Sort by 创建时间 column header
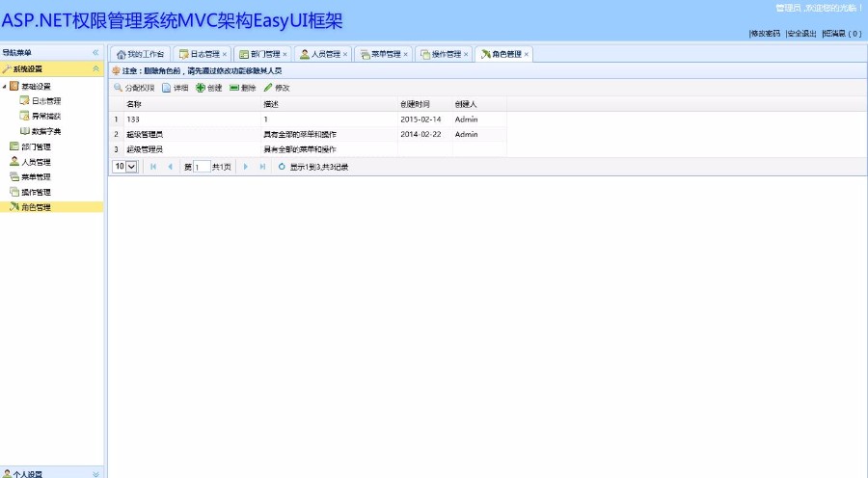This screenshot has height=478, width=868. tap(425, 104)
